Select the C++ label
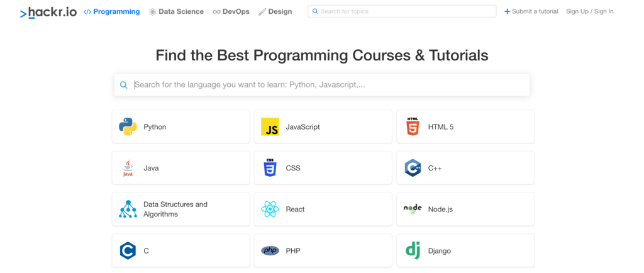This screenshot has width=644, height=273. point(435,168)
